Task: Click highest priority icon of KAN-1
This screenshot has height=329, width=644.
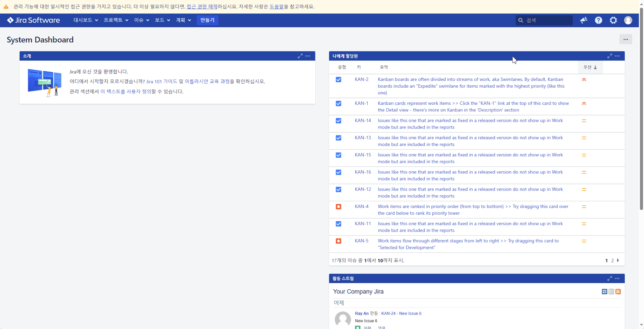Action: click(x=584, y=104)
